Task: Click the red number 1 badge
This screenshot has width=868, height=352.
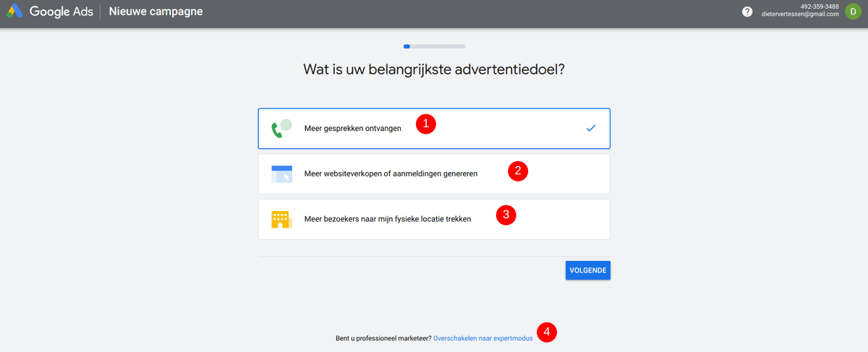Action: [425, 124]
